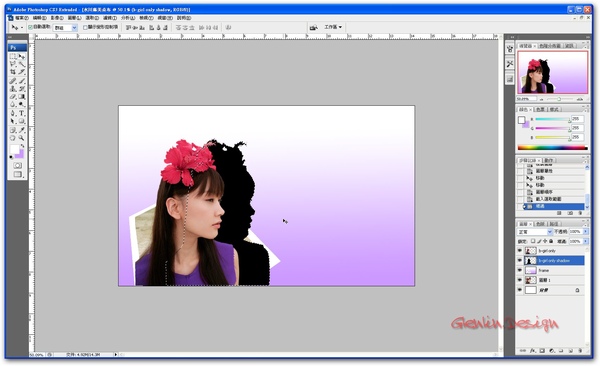The width and height of the screenshot is (600, 366).
Task: Select the Zoom tool in toolbox
Action: click(22, 138)
